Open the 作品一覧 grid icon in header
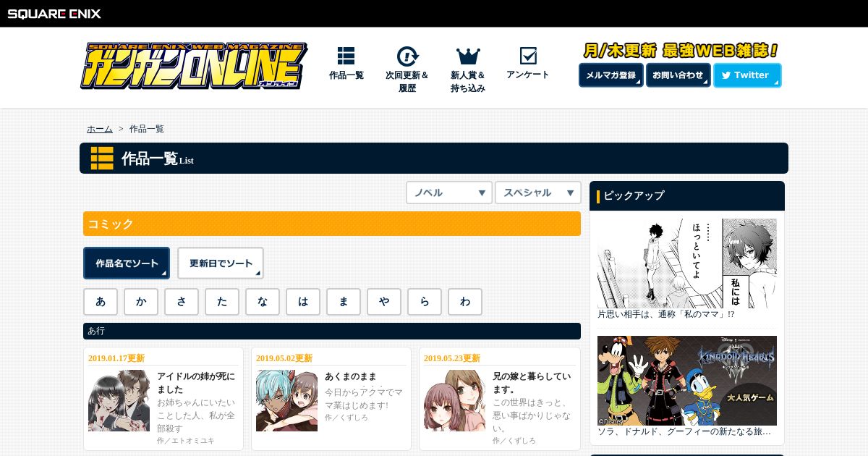The height and width of the screenshot is (456, 868). pyautogui.click(x=346, y=56)
